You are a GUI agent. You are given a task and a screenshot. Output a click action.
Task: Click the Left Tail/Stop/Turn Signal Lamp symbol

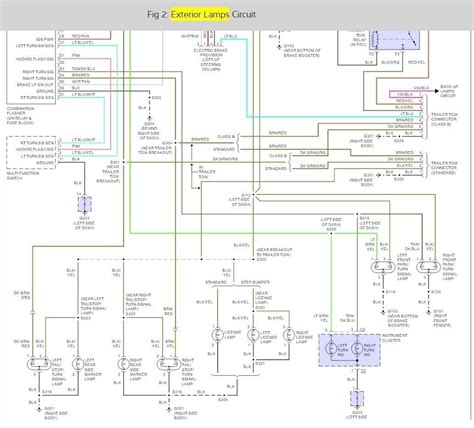point(39,364)
